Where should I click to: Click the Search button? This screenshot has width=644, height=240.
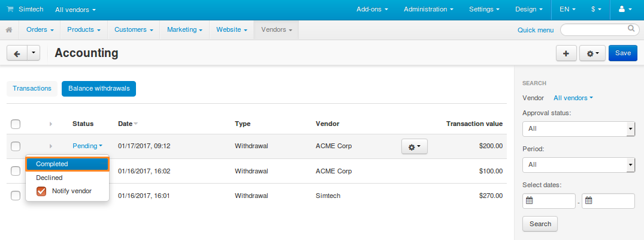(x=540, y=224)
